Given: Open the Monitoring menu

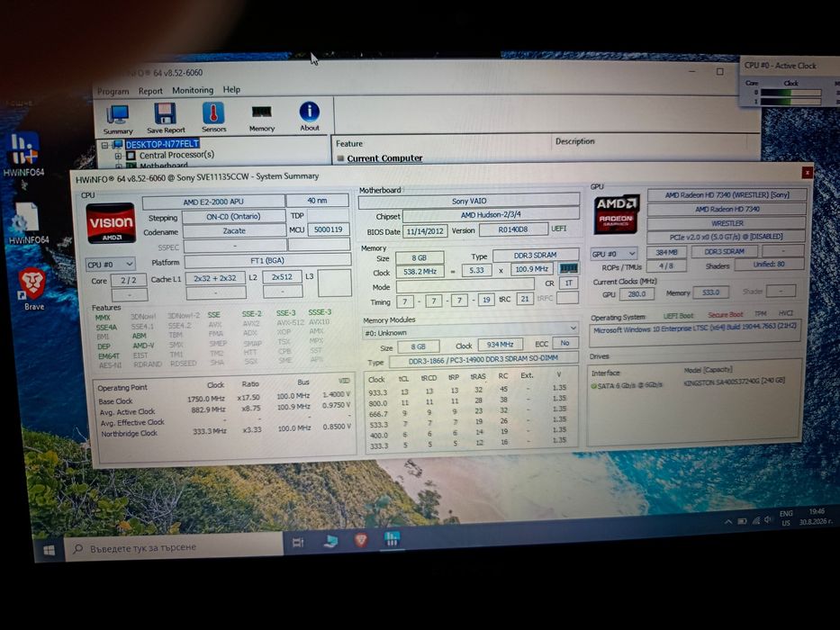Looking at the screenshot, I should (x=193, y=90).
